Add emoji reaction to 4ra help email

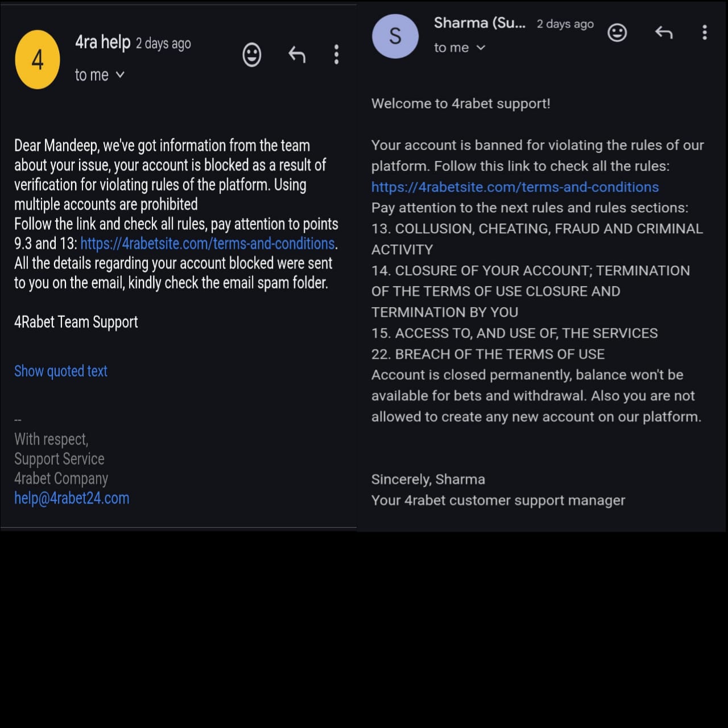(251, 55)
